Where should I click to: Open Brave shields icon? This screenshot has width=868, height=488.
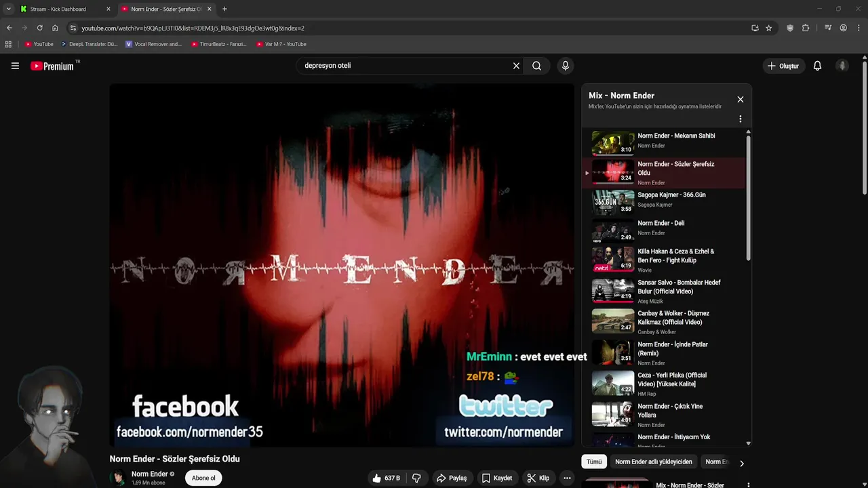click(790, 28)
